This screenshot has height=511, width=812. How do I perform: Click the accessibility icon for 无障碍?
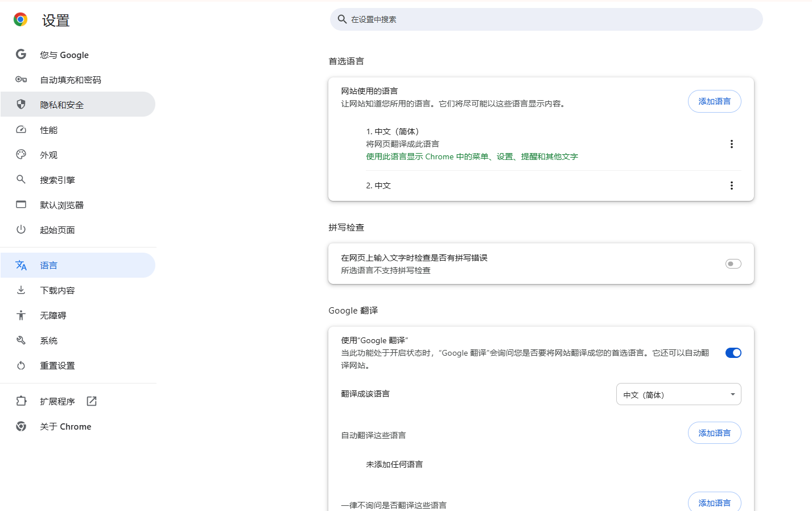click(x=21, y=315)
